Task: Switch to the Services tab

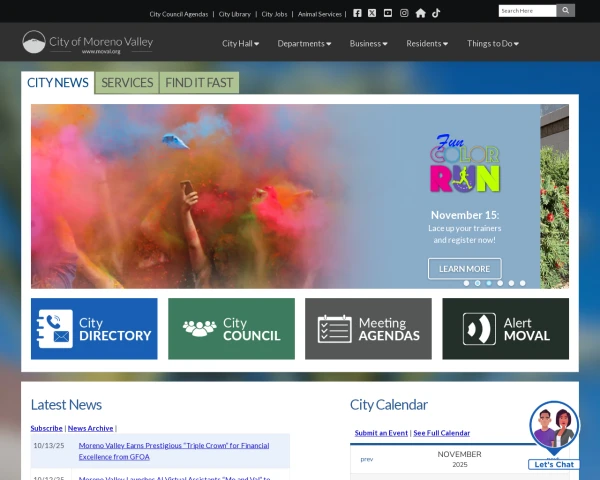Action: click(x=127, y=83)
